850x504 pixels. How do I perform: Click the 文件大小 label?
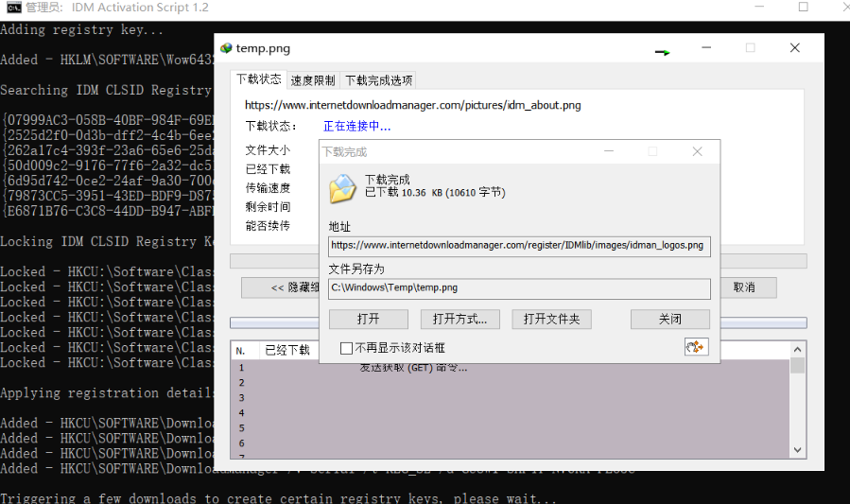point(268,150)
